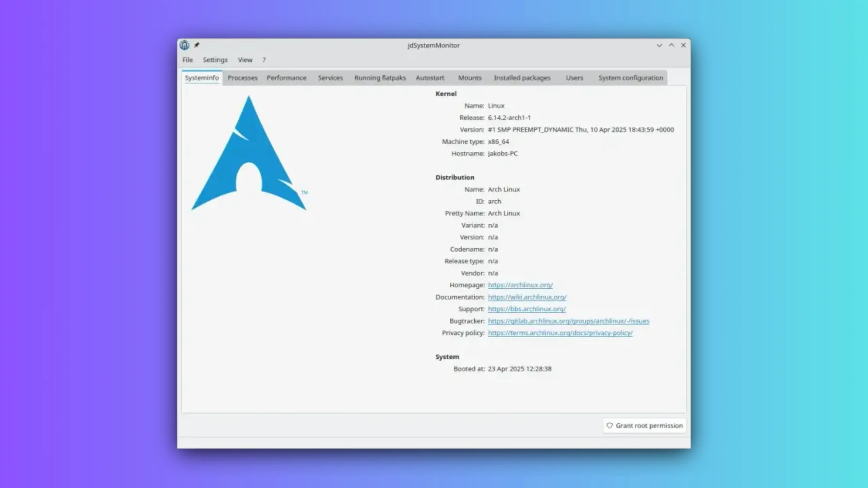The height and width of the screenshot is (488, 868).
Task: Open the archlinux.org homepage link
Action: point(520,285)
